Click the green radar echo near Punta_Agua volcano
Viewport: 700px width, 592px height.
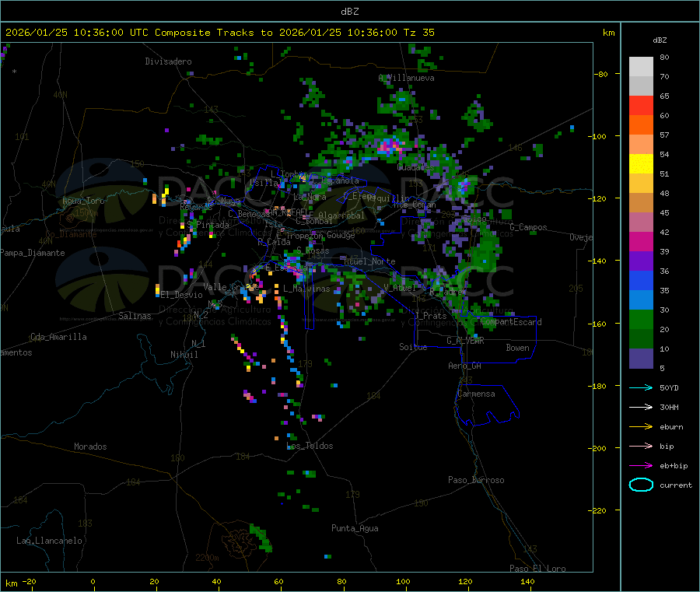(x=261, y=538)
